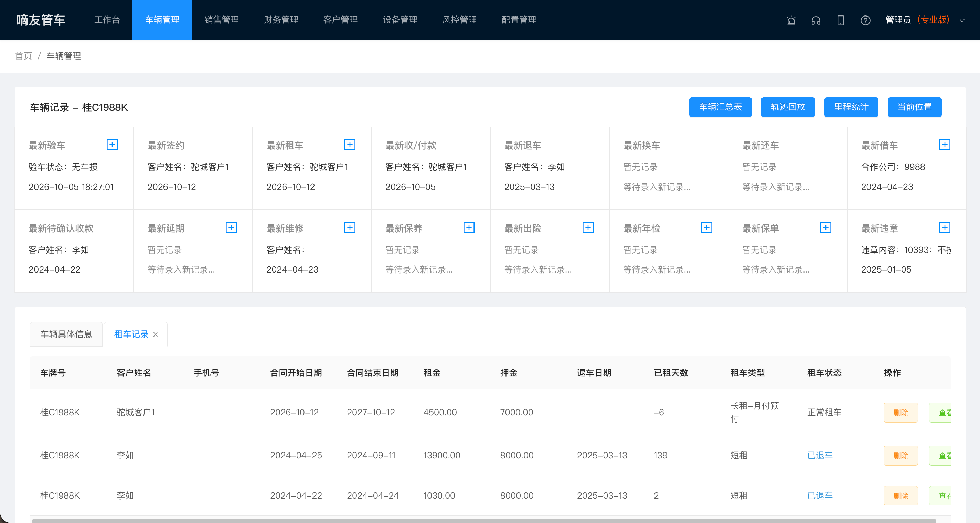
Task: Click the 嘀友管车 logo
Action: [x=41, y=20]
